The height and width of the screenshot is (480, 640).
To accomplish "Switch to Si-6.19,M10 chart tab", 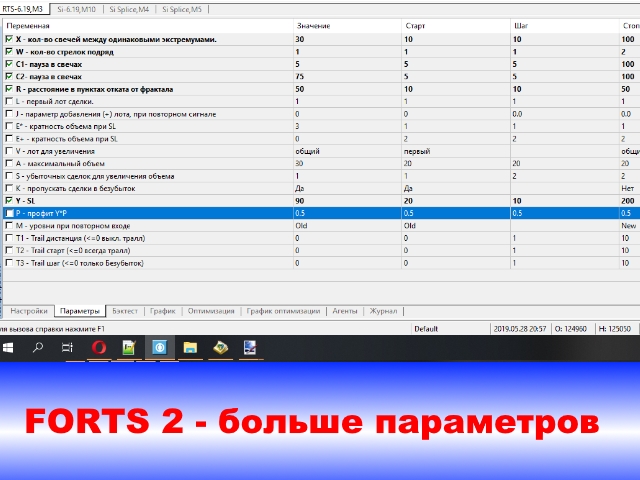I will [76, 9].
